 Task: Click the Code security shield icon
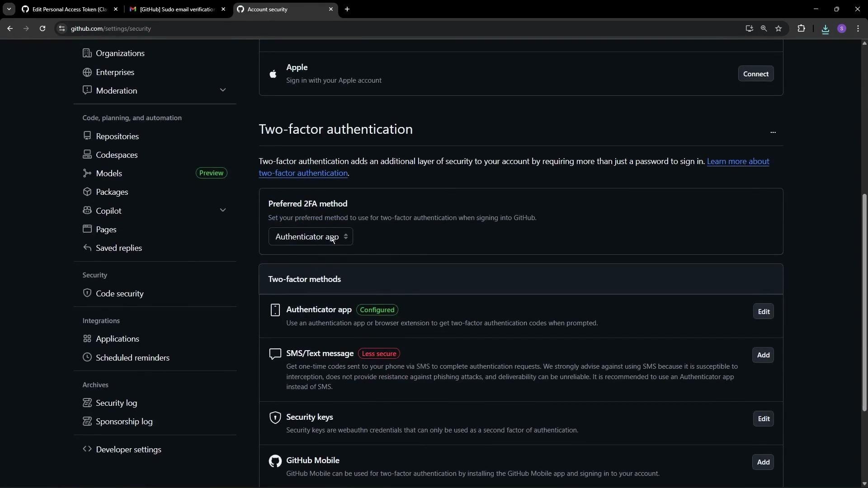(x=87, y=293)
